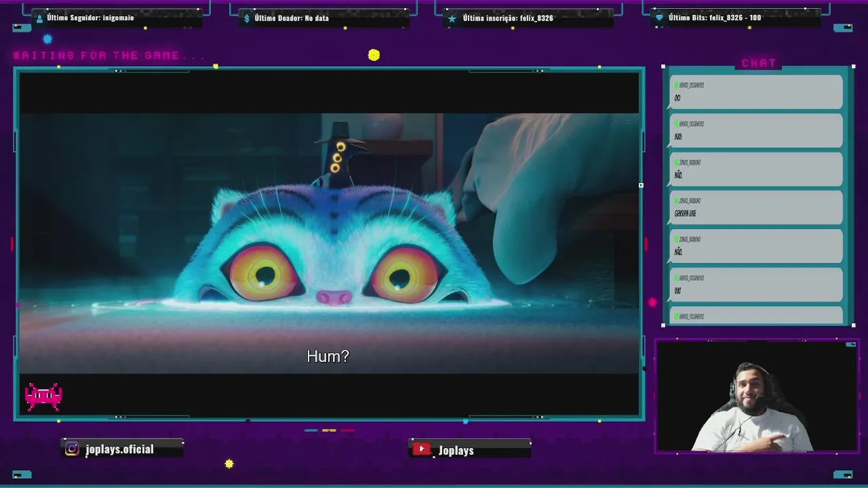
Task: Click the follower person icon in top bar
Action: (x=39, y=18)
